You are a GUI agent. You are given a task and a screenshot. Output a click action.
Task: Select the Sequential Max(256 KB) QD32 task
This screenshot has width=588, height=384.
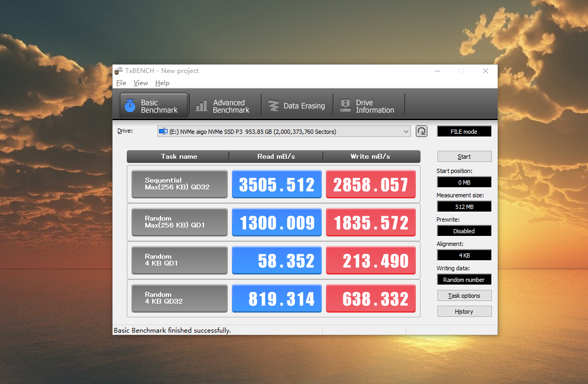[x=180, y=184]
